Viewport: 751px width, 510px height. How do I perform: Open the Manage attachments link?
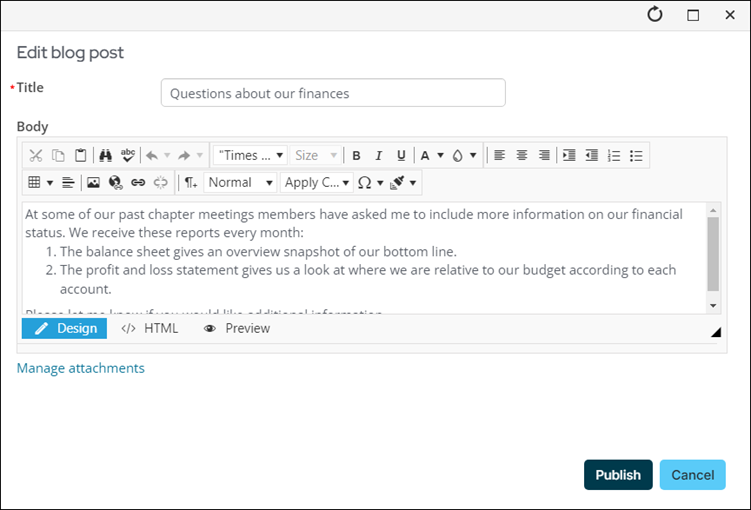[x=80, y=368]
